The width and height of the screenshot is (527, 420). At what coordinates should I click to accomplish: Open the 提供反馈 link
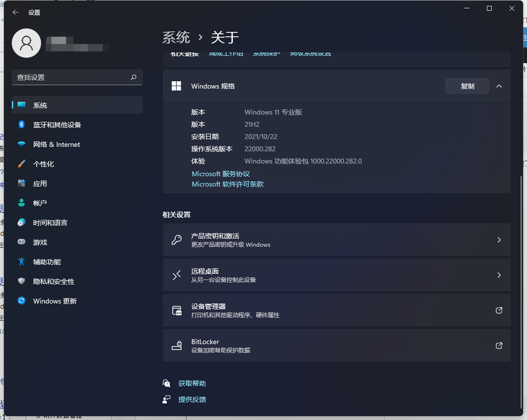pos(192,399)
